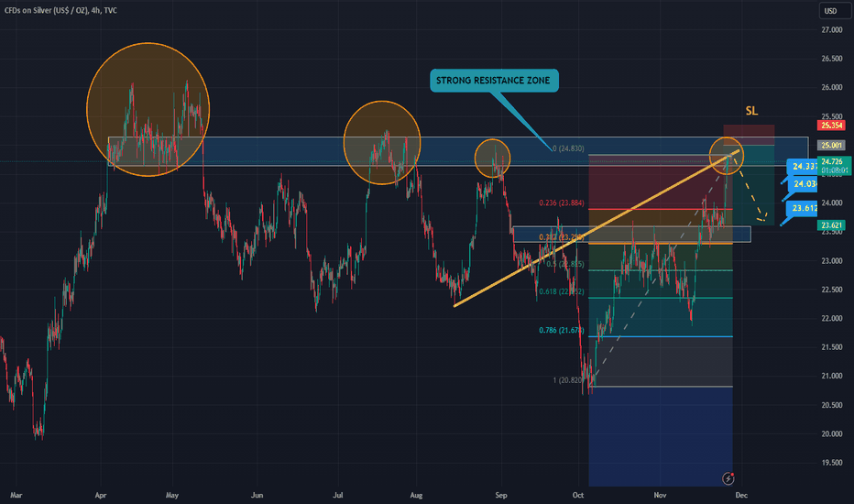
Task: Click the Apr label on time axis
Action: click(101, 496)
